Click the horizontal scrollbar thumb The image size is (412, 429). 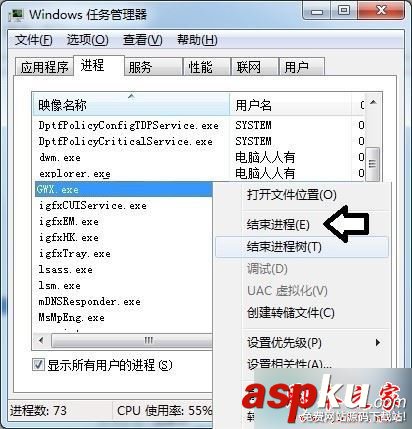[148, 341]
